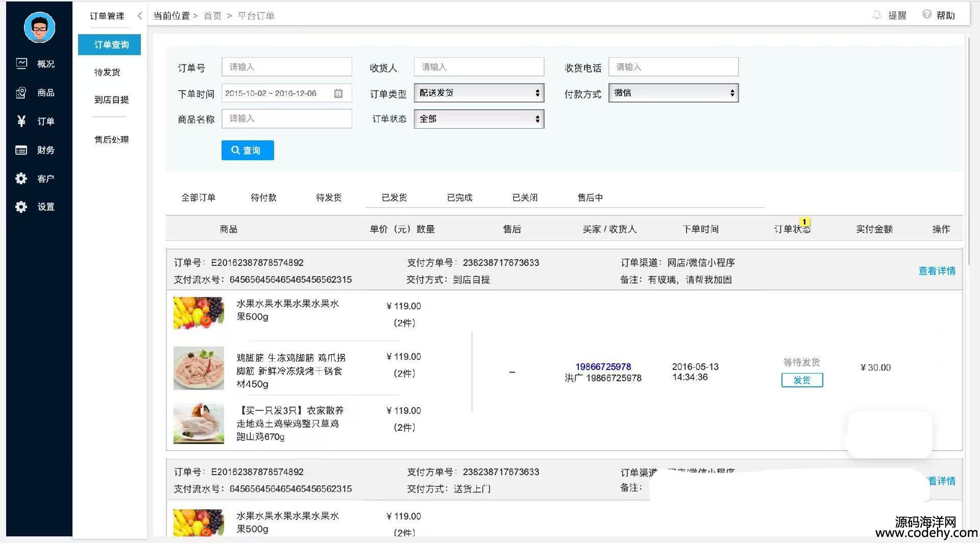
Task: Click the 买家 / 收货人 column header
Action: pyautogui.click(x=609, y=229)
